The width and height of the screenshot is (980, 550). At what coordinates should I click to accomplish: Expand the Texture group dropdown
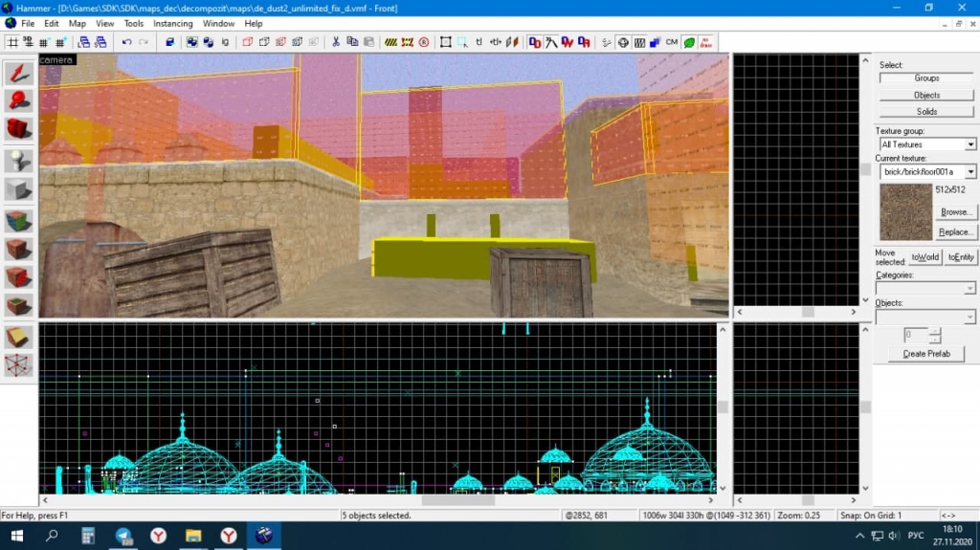tap(970, 144)
